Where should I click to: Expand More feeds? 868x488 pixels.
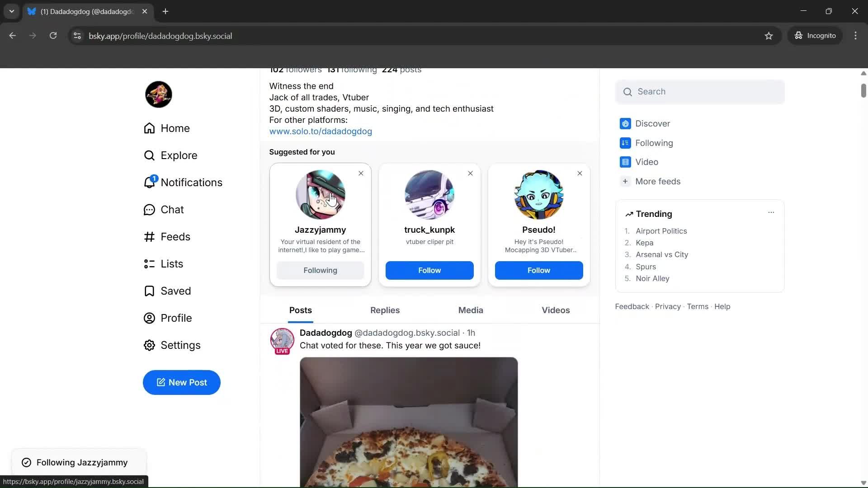(658, 181)
